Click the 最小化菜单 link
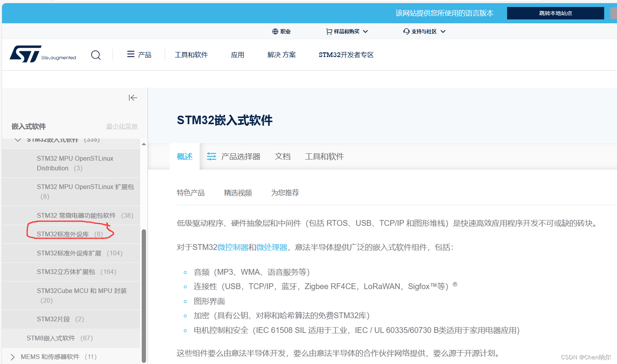The width and height of the screenshot is (617, 364). (x=122, y=127)
